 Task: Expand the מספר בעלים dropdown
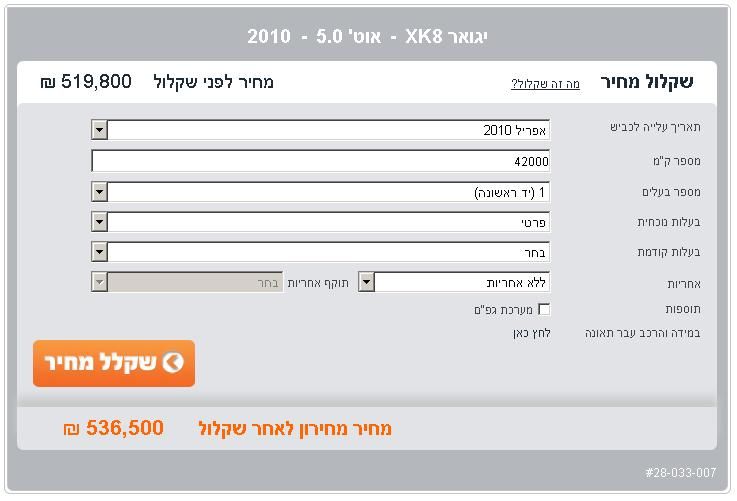(99, 192)
